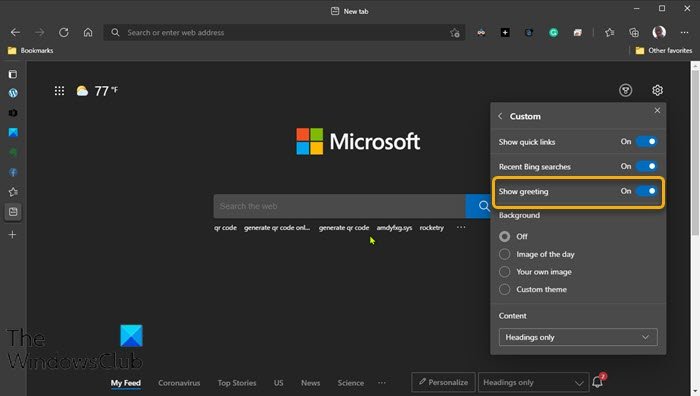Reload the page with the refresh icon

pos(64,33)
